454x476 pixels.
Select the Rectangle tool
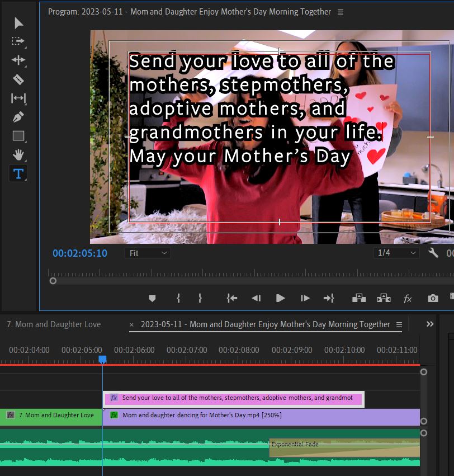[18, 136]
